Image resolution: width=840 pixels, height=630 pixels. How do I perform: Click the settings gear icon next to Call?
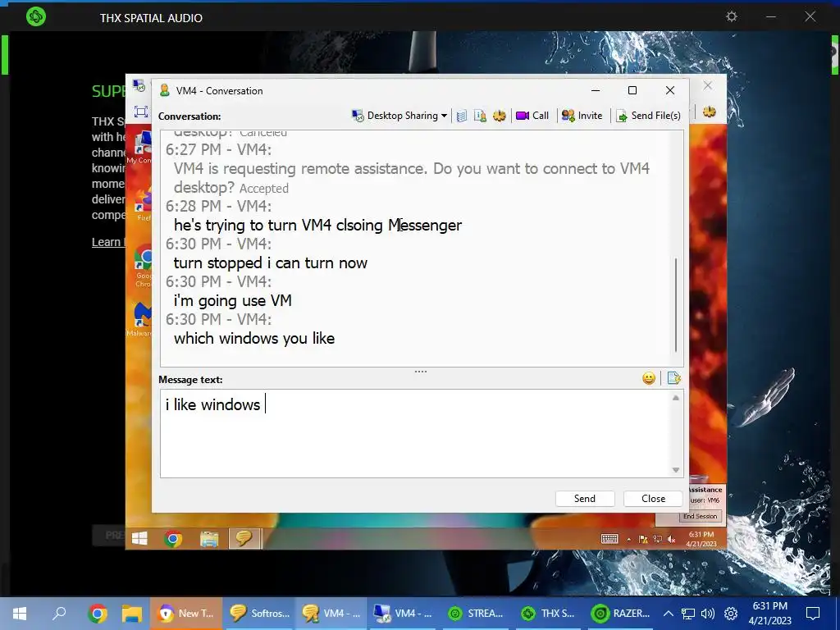pyautogui.click(x=500, y=116)
